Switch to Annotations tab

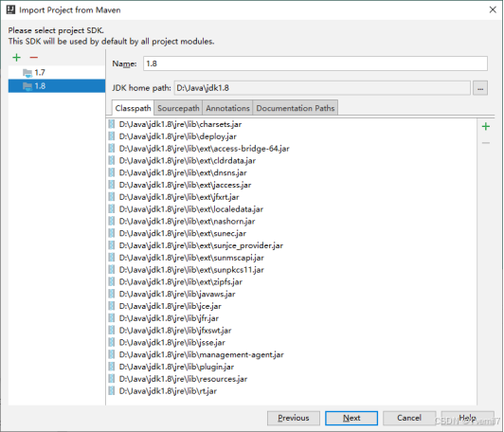click(227, 108)
